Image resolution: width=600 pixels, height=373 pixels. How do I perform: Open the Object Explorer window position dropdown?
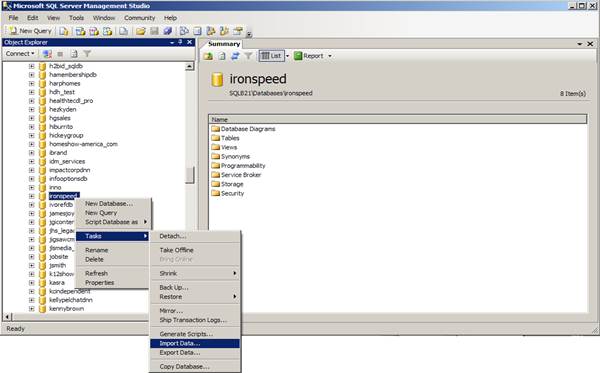tap(172, 42)
